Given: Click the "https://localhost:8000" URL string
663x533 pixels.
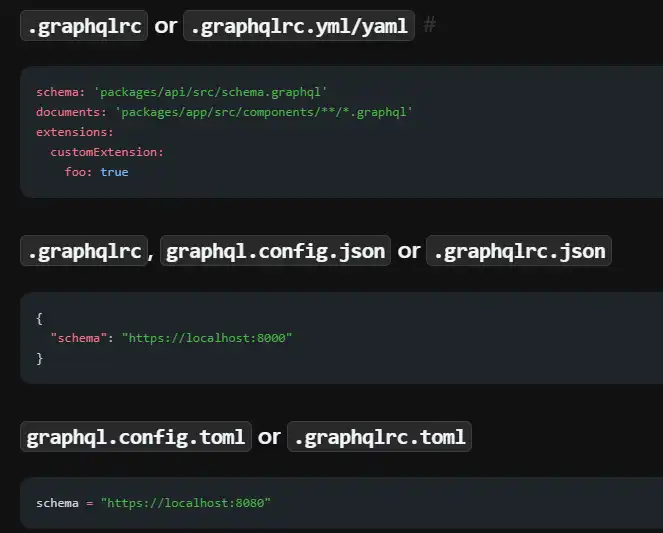Looking at the screenshot, I should 207,338.
